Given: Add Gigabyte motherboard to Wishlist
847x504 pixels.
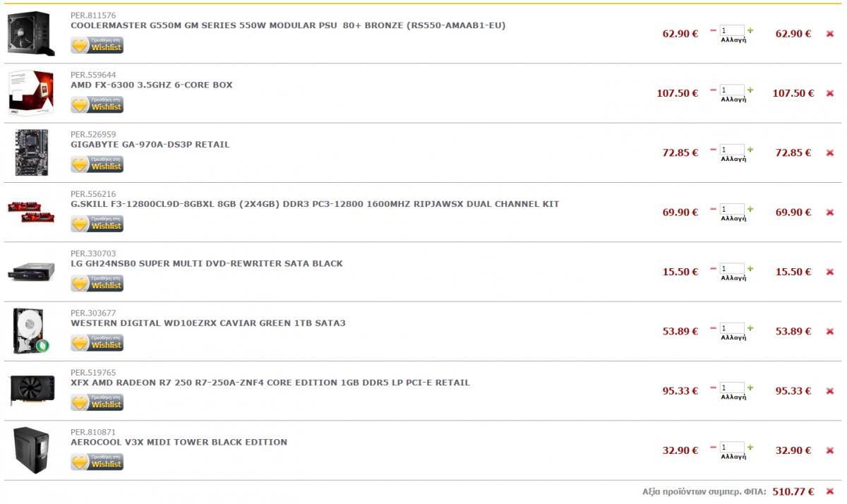Looking at the screenshot, I should tap(97, 164).
